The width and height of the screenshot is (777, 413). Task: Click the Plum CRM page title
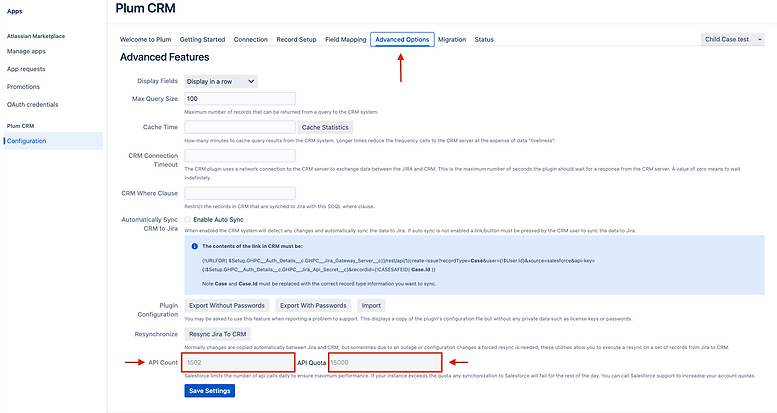pos(145,8)
